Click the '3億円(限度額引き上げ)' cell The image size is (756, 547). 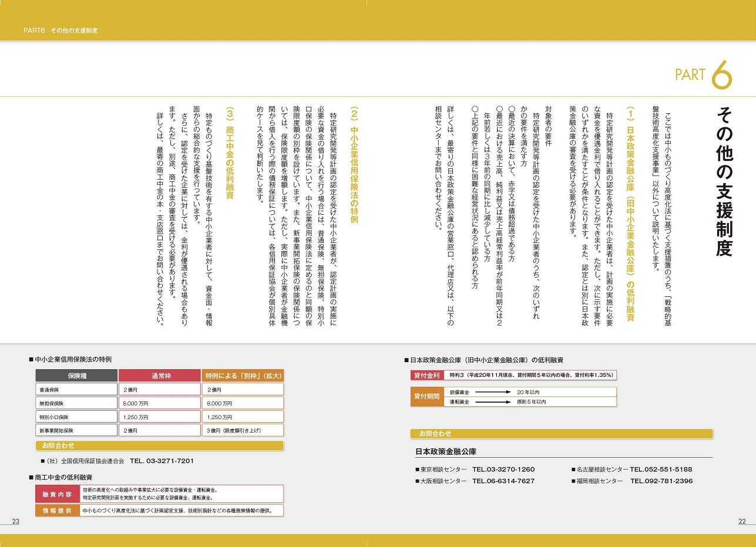[243, 430]
